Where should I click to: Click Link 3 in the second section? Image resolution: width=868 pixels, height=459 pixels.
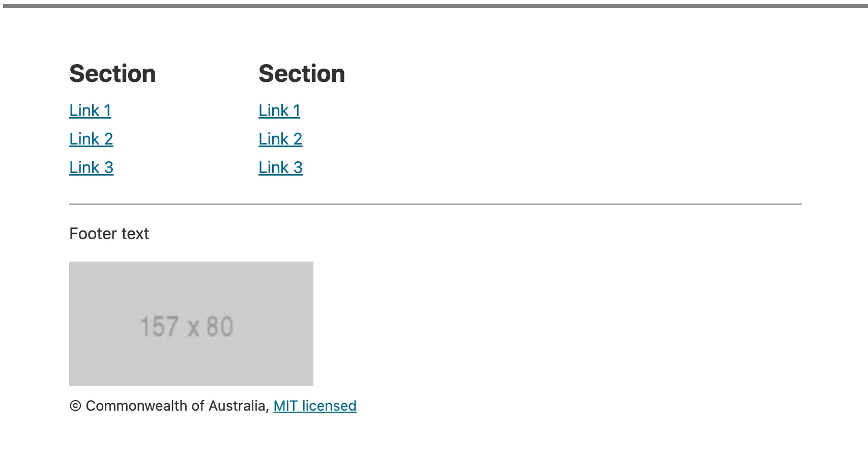280,167
